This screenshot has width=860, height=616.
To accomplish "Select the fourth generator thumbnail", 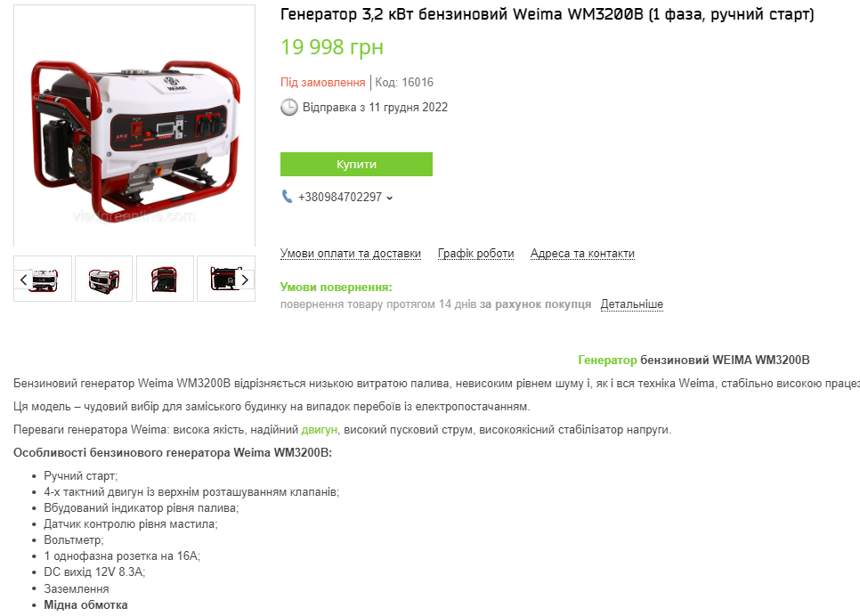I will pos(226,279).
